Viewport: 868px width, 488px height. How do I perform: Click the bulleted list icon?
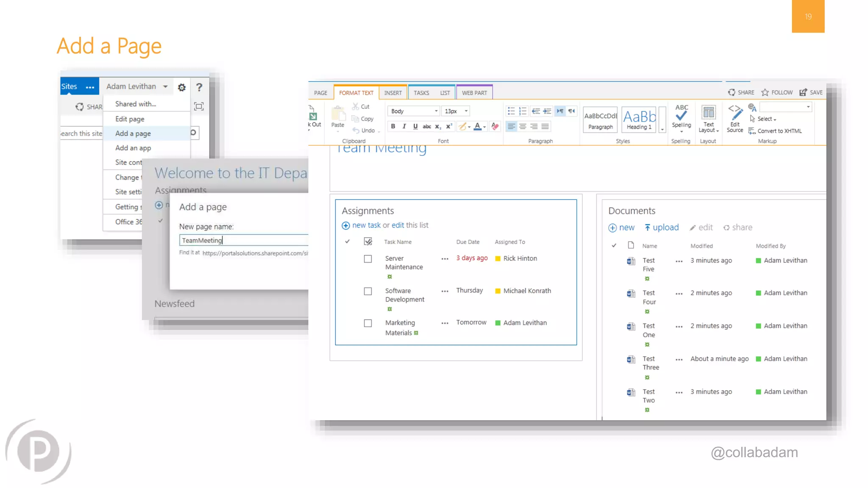(511, 111)
